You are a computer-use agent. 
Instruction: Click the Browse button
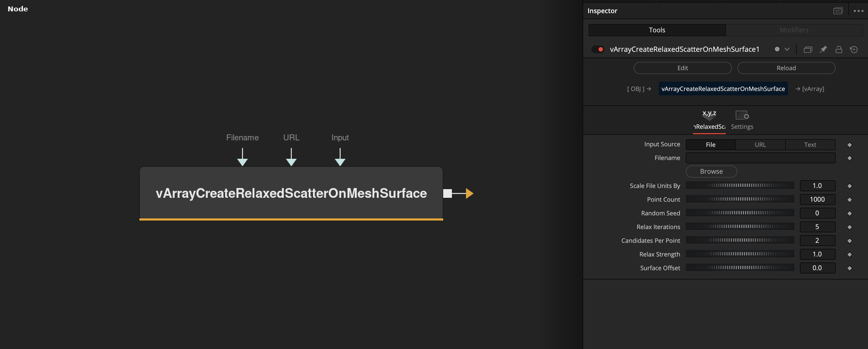click(x=711, y=171)
